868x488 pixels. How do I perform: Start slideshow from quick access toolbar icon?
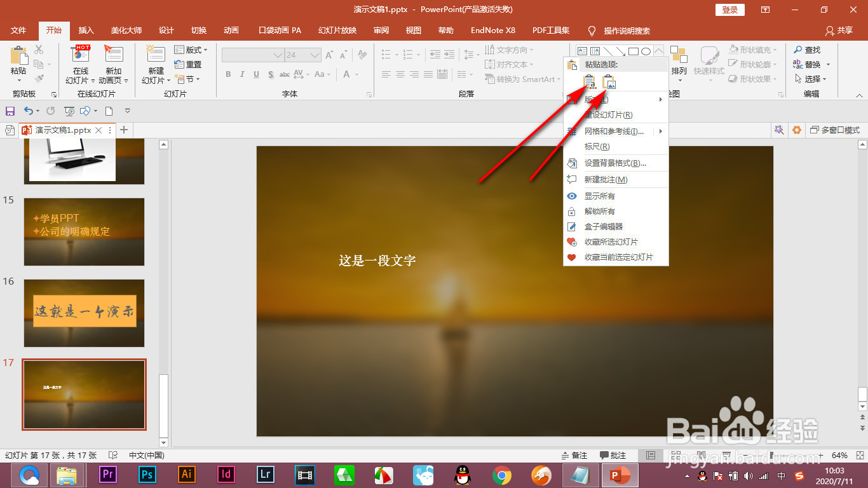coord(69,111)
